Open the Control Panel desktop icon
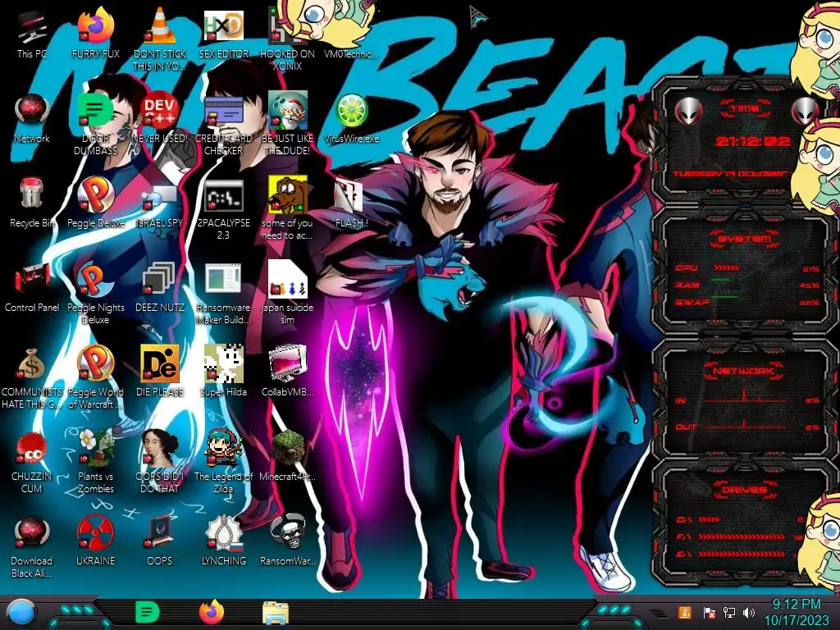The image size is (840, 630). (32, 282)
